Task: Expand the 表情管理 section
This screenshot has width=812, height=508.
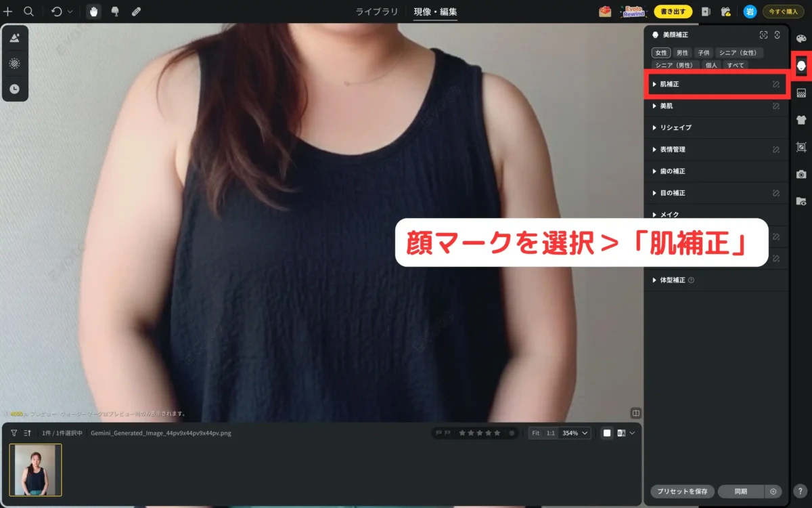Action: pos(716,149)
